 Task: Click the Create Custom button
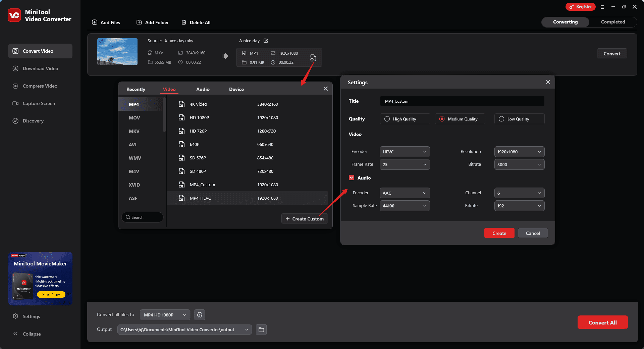305,219
